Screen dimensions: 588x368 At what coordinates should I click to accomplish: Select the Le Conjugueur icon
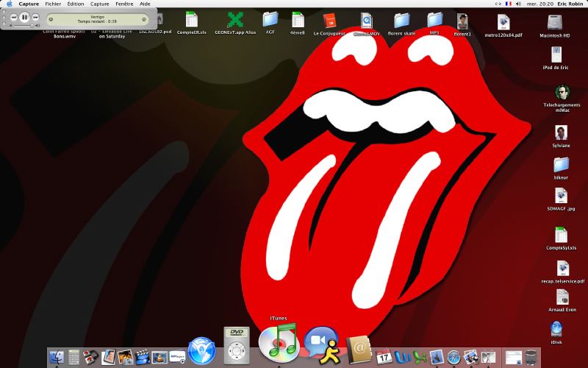point(329,24)
